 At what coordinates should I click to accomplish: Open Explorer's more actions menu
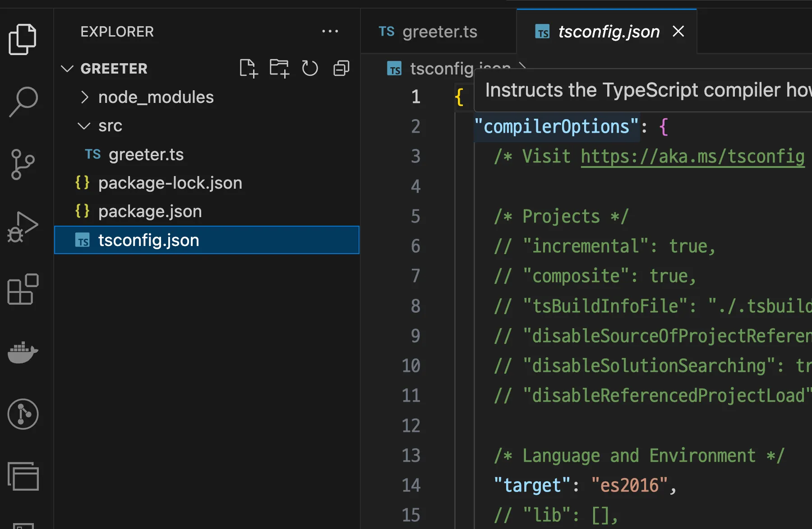[x=330, y=32]
